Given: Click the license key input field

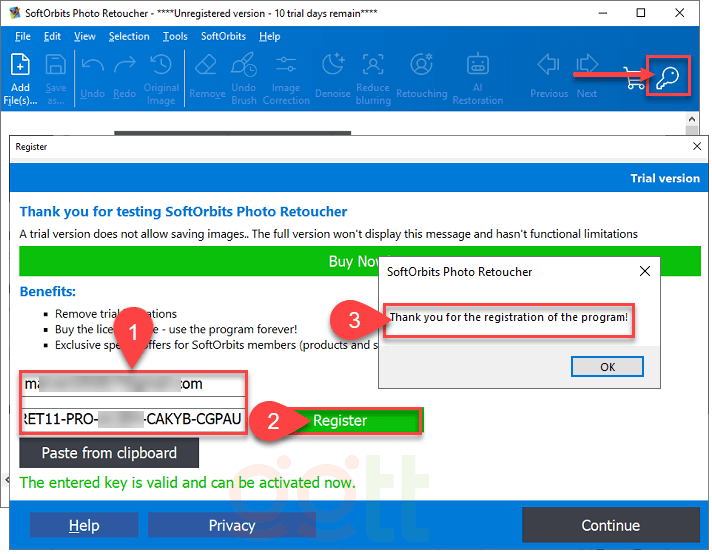Looking at the screenshot, I should [x=132, y=419].
